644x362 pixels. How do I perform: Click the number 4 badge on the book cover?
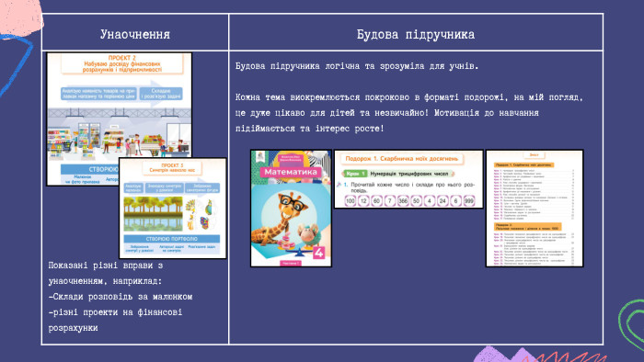pos(318,253)
